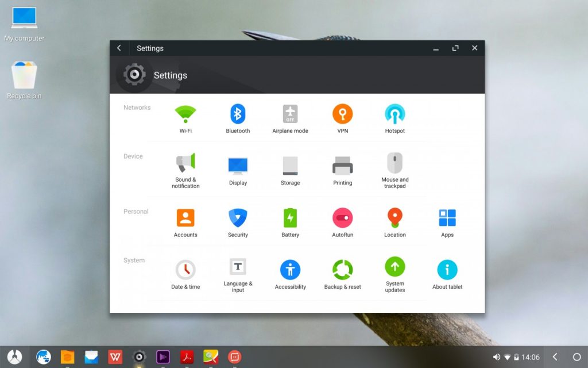Open Backup & reset settings
588x368 pixels.
(342, 269)
